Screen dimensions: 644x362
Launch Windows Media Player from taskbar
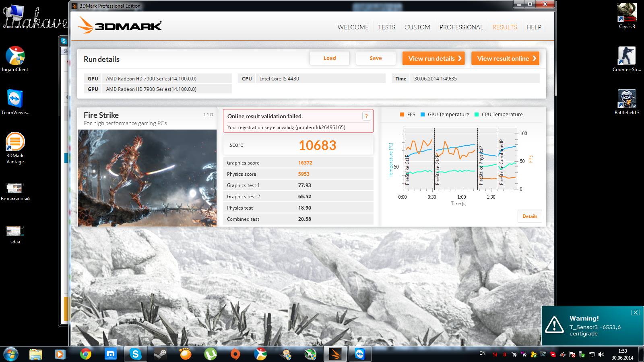(60, 354)
